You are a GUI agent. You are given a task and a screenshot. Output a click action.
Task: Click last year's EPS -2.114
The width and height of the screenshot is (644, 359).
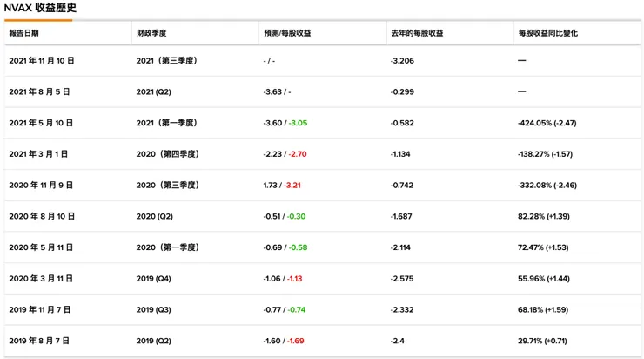coord(400,247)
